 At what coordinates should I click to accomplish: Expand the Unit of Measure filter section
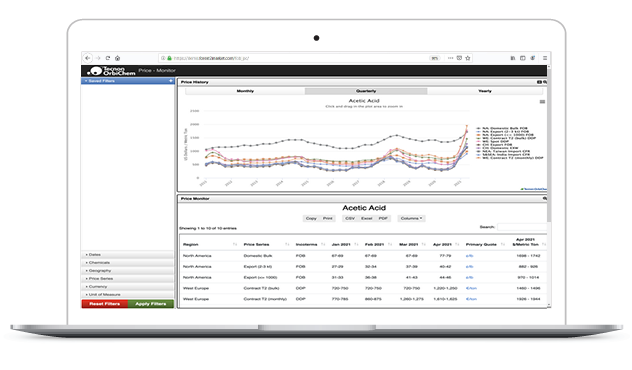[x=127, y=295]
